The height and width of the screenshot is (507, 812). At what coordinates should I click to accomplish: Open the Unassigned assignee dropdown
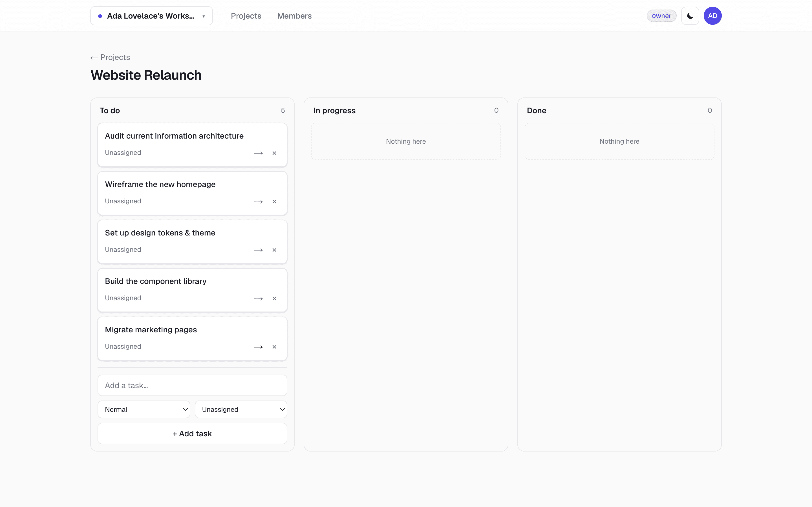(x=241, y=410)
